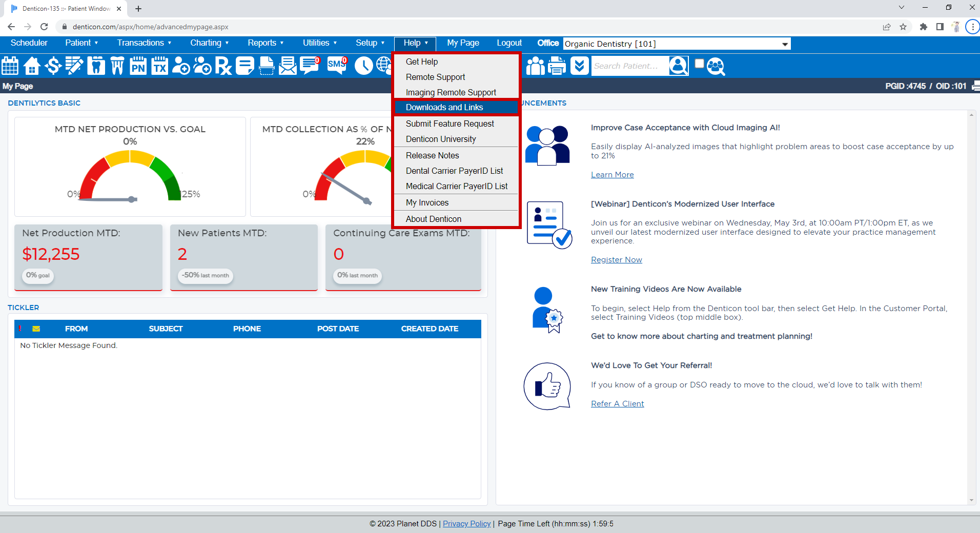
Task: Open the Chrome three-dot menu
Action: [972, 27]
